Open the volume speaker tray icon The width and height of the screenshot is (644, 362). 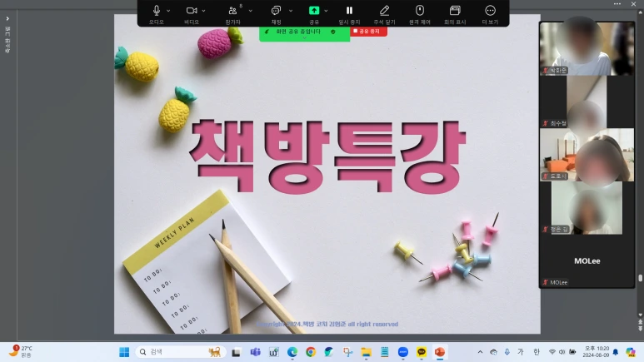[x=562, y=352]
